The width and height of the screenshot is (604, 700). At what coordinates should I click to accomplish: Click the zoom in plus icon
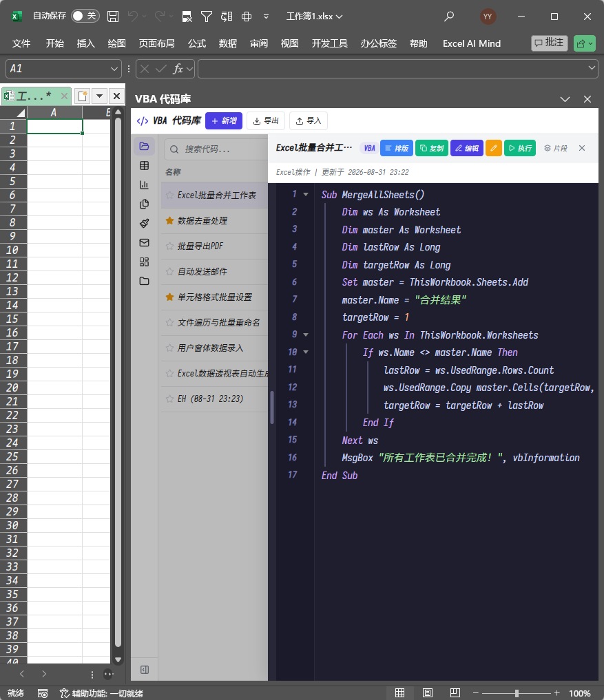[x=556, y=693]
